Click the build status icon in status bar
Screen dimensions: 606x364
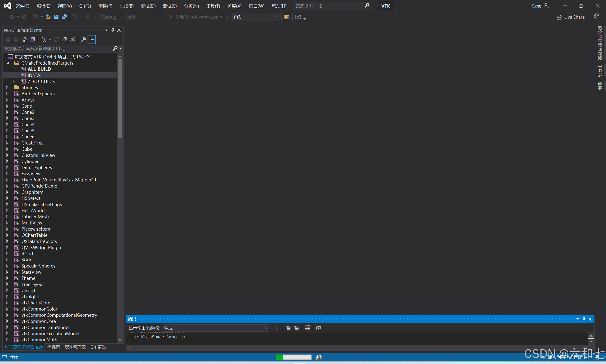click(319, 357)
